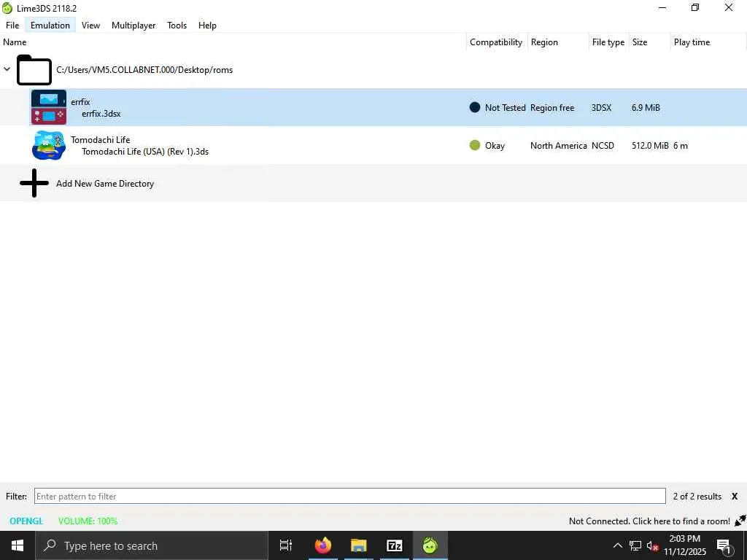This screenshot has height=560, width=747.
Task: Focus the filter pattern input field
Action: point(349,496)
